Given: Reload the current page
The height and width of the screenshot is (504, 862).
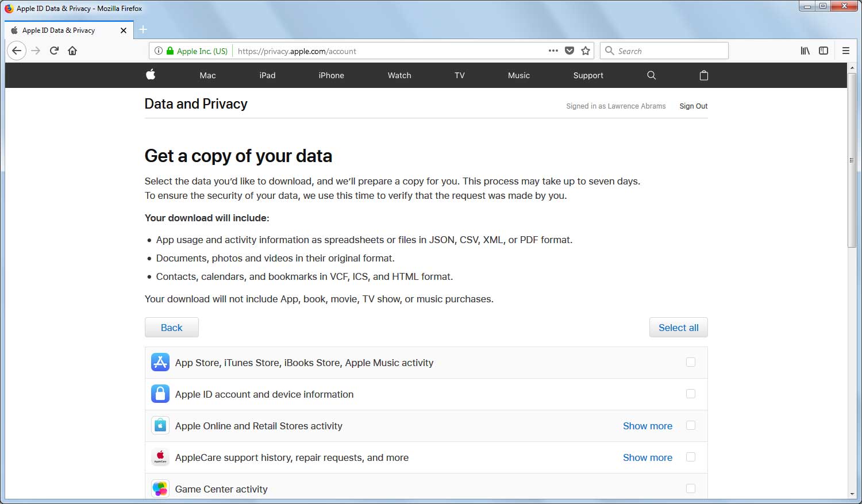Looking at the screenshot, I should click(x=54, y=51).
